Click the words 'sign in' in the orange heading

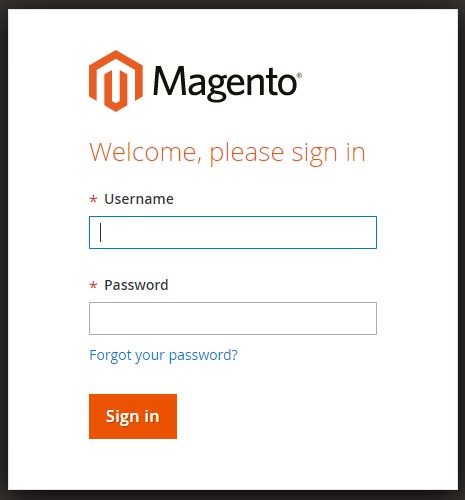(329, 154)
